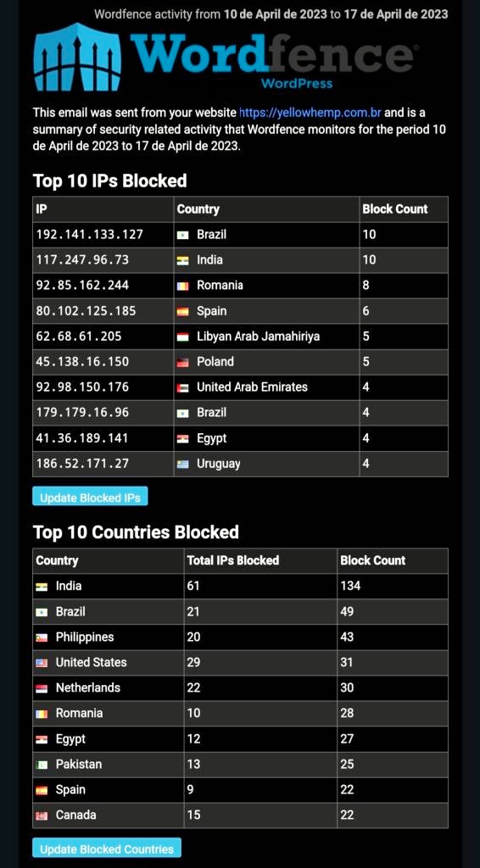
Task: Click the Update Blocked Countries button
Action: pos(107,849)
